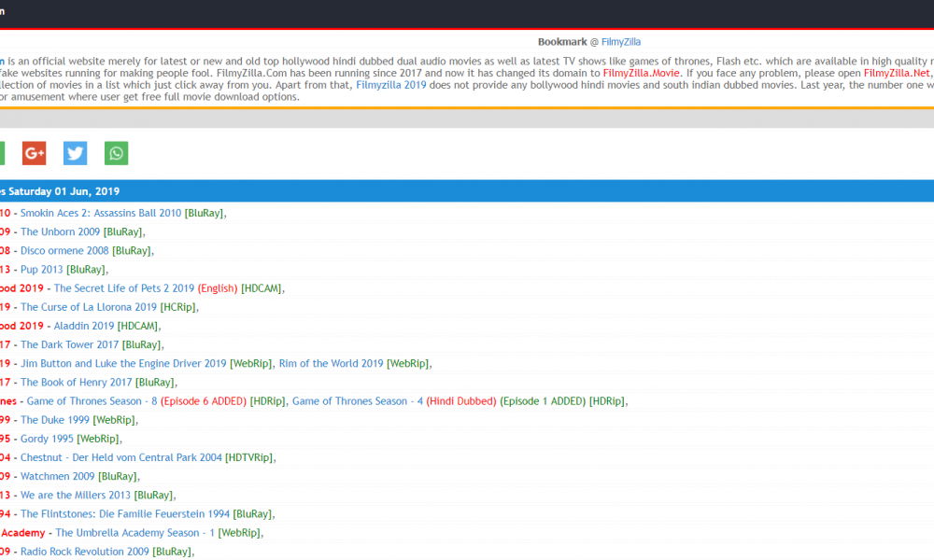Open the Pup 2013 movie link
This screenshot has height=560, width=934.
(x=42, y=270)
